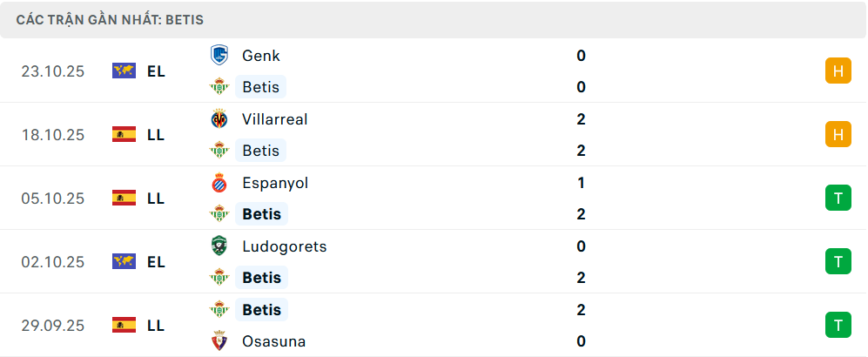Click the Villarreal yellow crest icon

[219, 119]
